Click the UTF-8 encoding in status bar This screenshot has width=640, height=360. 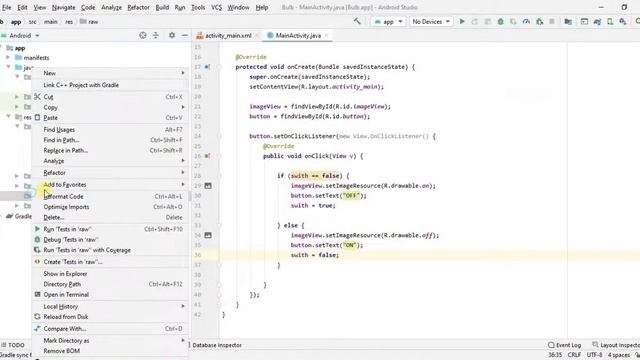(594, 355)
